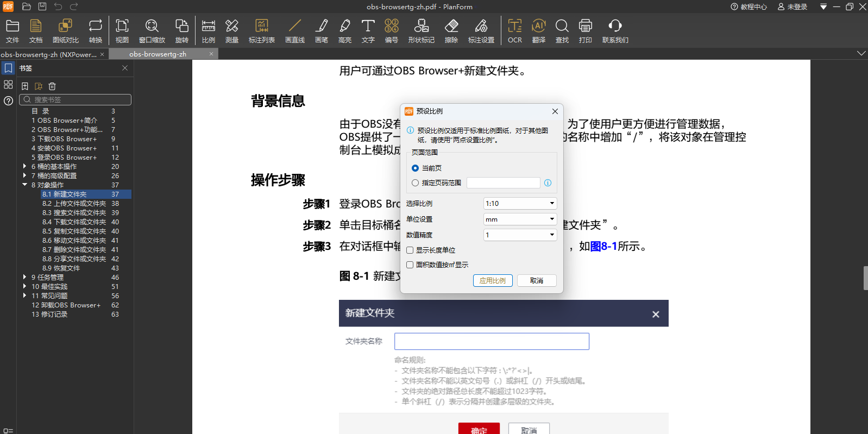The image size is (868, 434).
Task: Click the 取消 button in the dialog
Action: point(537,280)
